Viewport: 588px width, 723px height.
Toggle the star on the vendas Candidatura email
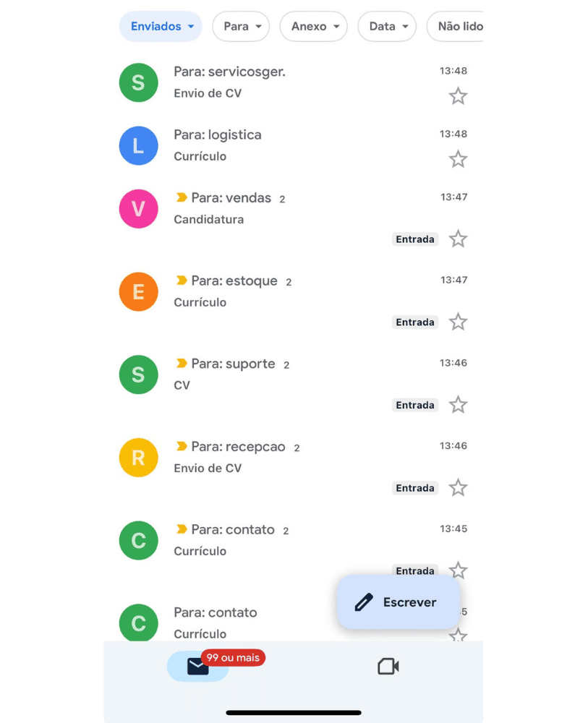point(458,239)
